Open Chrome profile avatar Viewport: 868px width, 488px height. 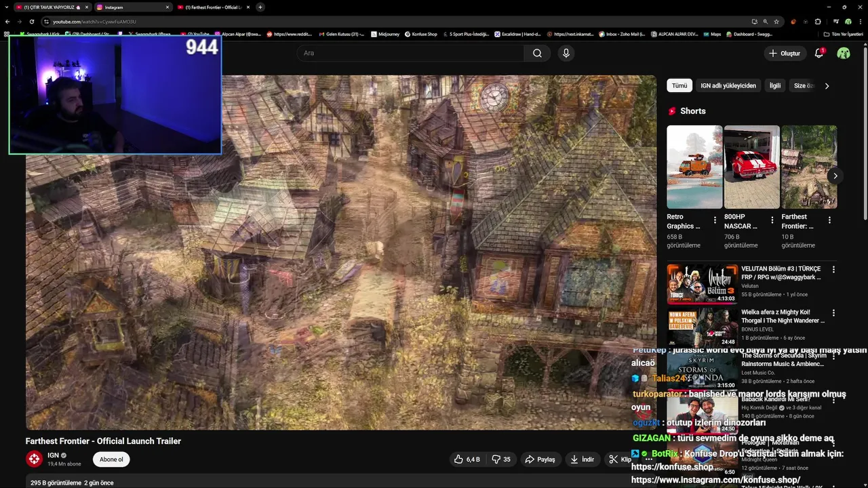(x=848, y=21)
